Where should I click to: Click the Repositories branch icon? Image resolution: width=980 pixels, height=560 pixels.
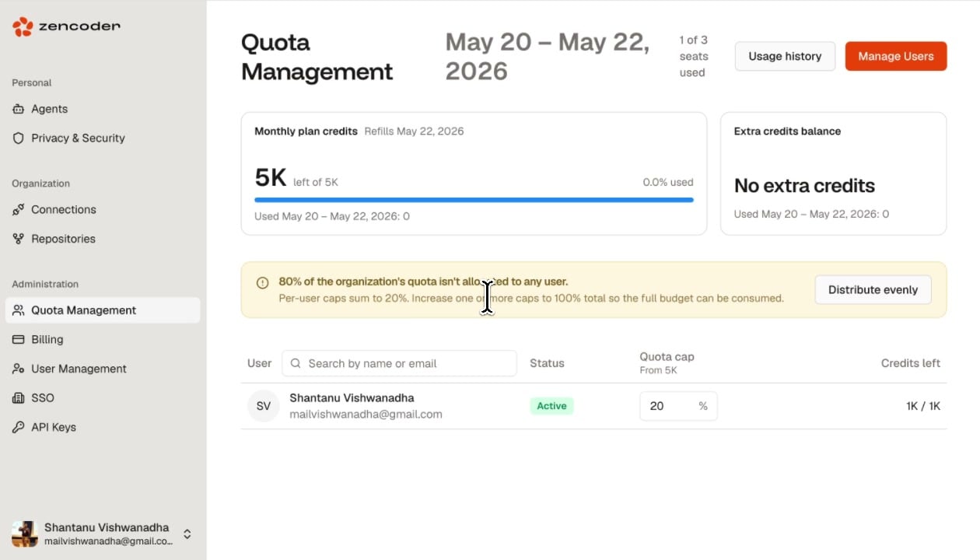pos(19,239)
